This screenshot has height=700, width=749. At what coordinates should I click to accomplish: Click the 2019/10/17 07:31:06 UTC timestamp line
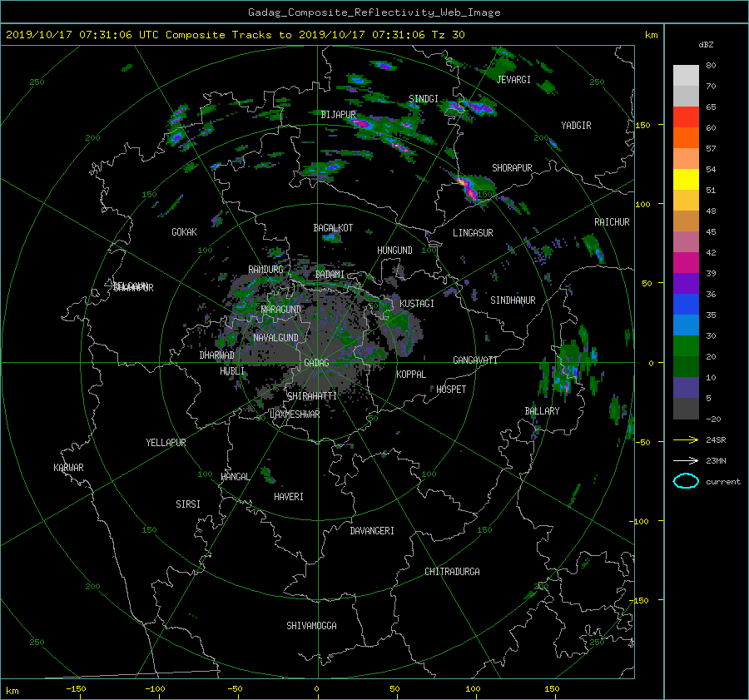click(235, 34)
